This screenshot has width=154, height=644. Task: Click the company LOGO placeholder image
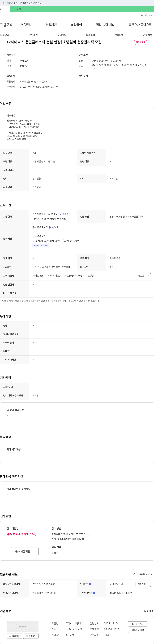point(22,626)
